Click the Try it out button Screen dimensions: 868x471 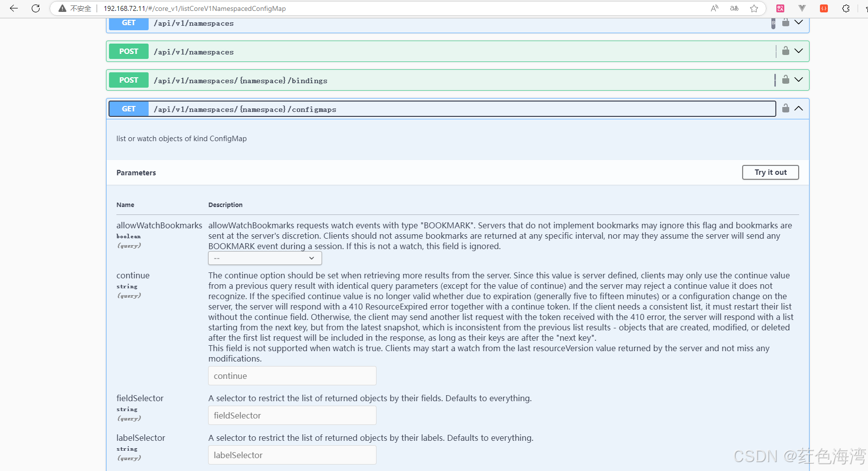[x=770, y=172]
